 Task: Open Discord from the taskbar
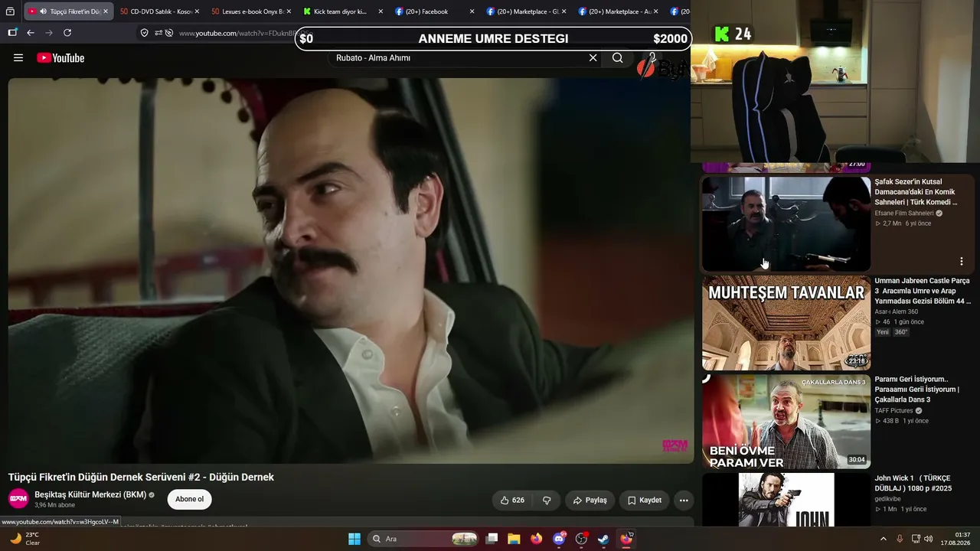click(559, 539)
